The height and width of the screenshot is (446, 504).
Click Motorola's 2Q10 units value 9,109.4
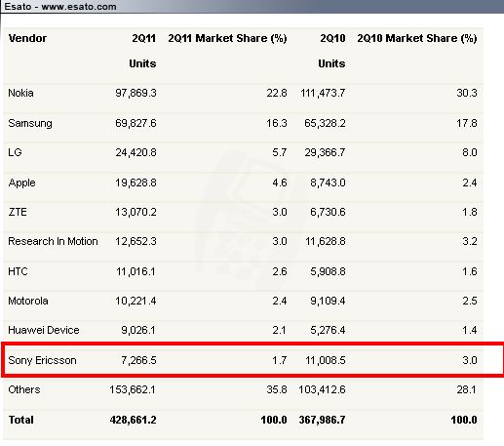(328, 301)
